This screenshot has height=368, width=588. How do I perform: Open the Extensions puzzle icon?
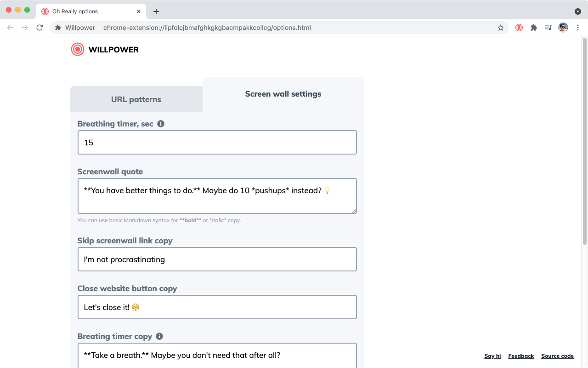point(534,28)
